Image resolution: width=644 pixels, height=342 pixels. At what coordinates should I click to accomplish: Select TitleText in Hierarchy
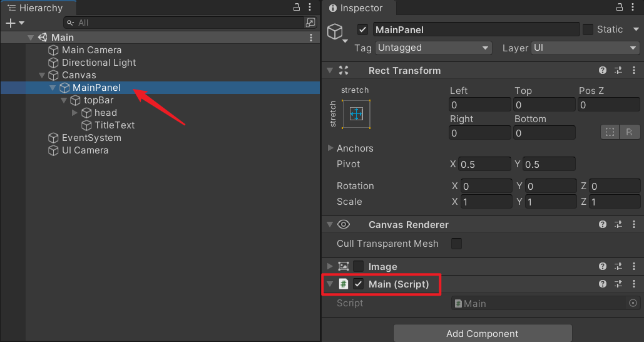(x=115, y=125)
